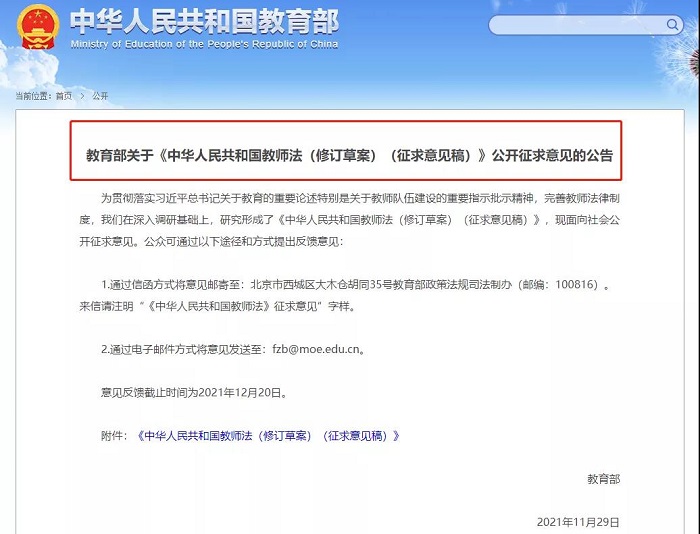The width and height of the screenshot is (700, 534).
Task: Click the intro paragraph starting 为贯彻落实
Action: (350, 220)
